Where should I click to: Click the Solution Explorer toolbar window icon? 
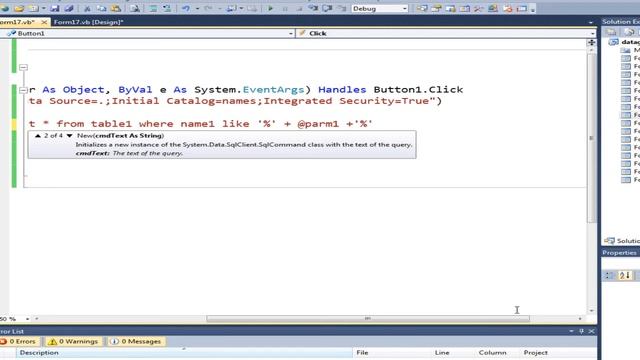pyautogui.click(x=422, y=8)
